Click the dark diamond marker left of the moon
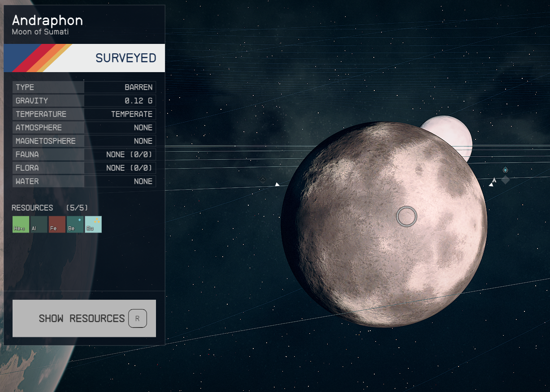Image resolution: width=550 pixels, height=392 pixels. pos(263,180)
